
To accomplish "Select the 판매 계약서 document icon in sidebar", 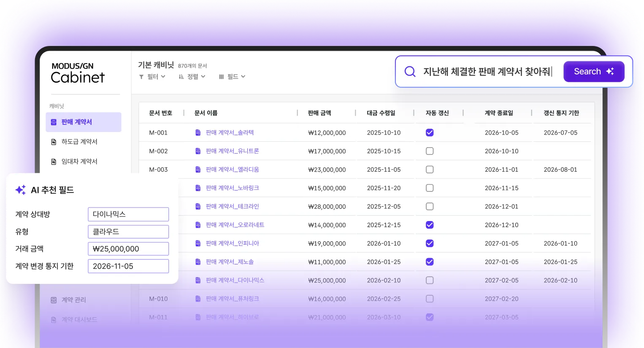I will point(55,122).
